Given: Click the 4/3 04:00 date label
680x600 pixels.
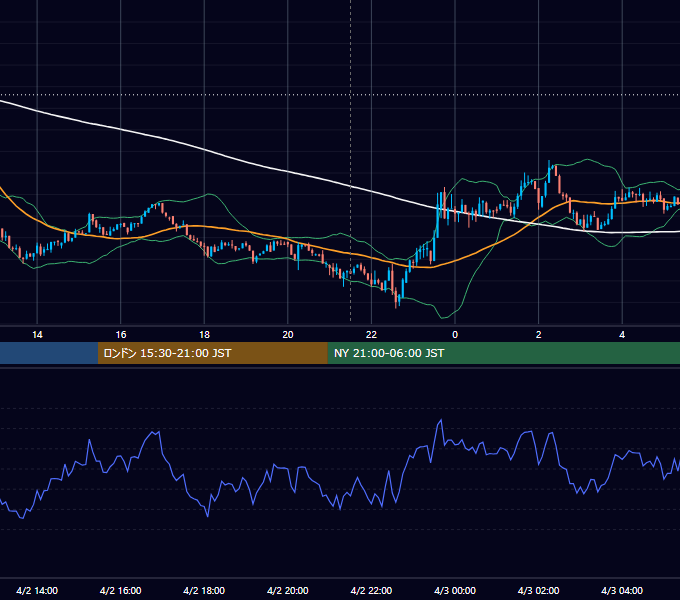Looking at the screenshot, I should [622, 590].
